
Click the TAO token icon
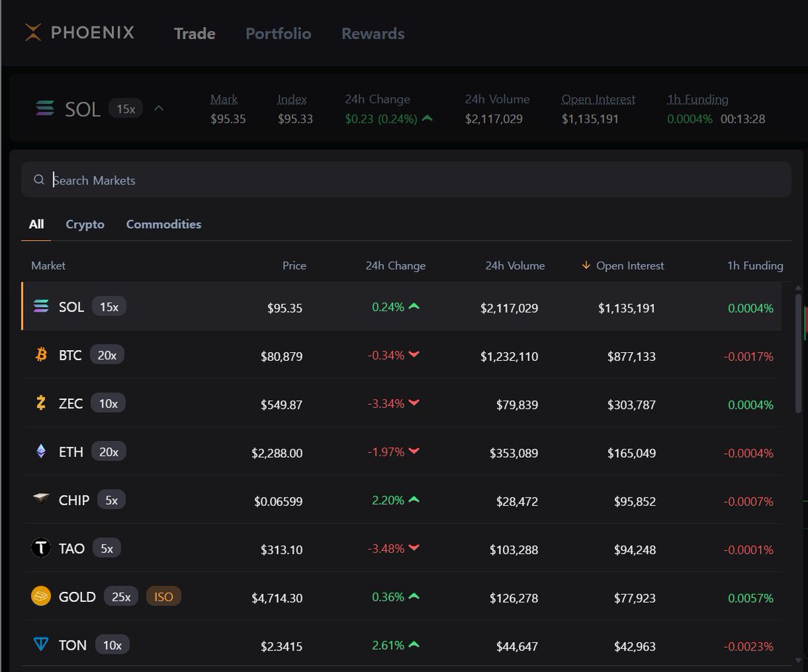[x=41, y=547]
